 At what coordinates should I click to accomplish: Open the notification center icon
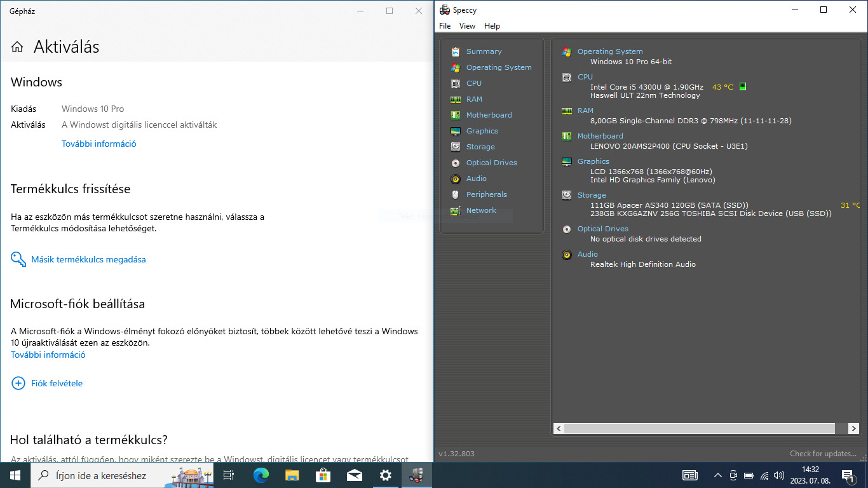pyautogui.click(x=848, y=475)
